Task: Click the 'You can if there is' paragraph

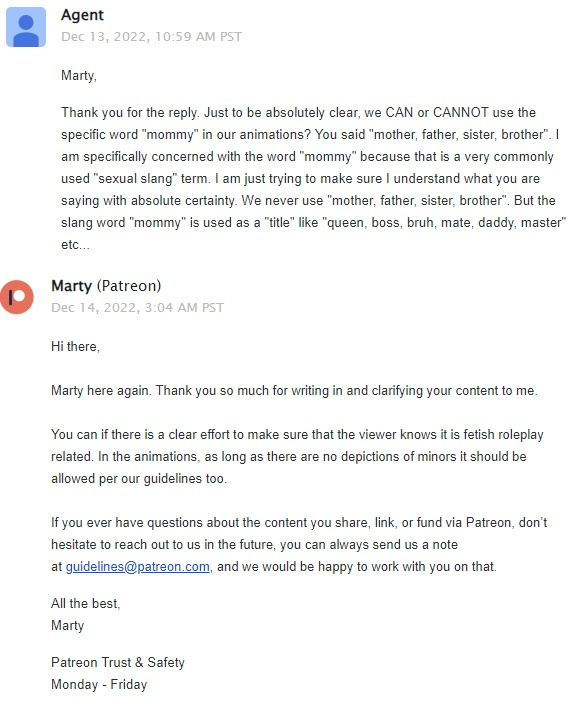Action: pyautogui.click(x=297, y=456)
